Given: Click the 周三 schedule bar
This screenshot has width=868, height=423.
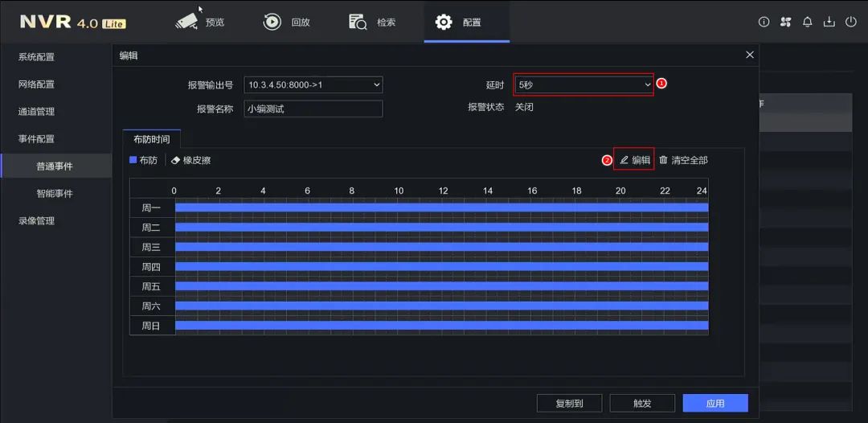Looking at the screenshot, I should 441,247.
